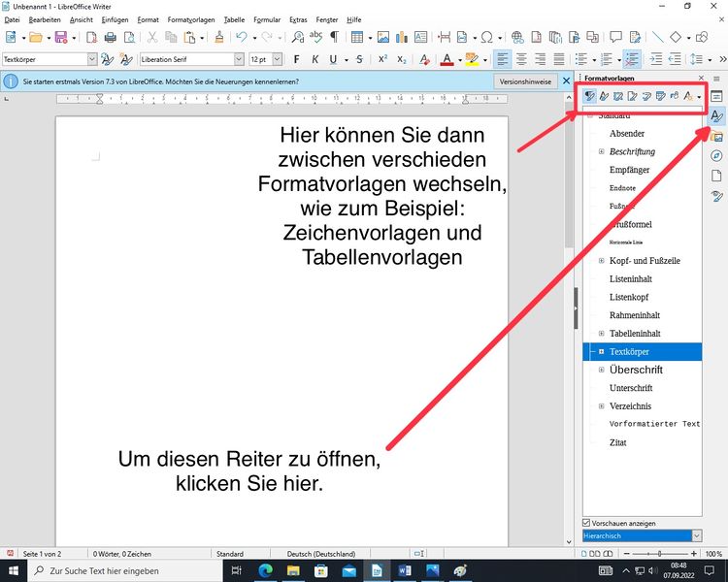The image size is (728, 582).
Task: Select the Listenkopf paragraph style
Action: [x=629, y=297]
